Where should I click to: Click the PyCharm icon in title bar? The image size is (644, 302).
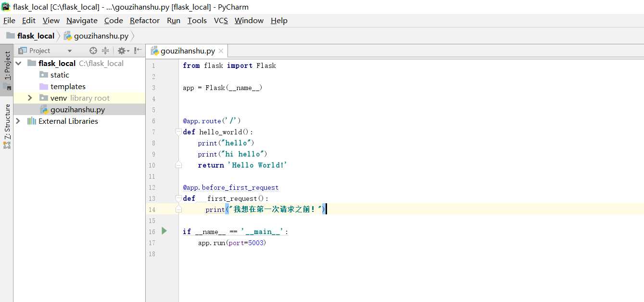[6, 7]
